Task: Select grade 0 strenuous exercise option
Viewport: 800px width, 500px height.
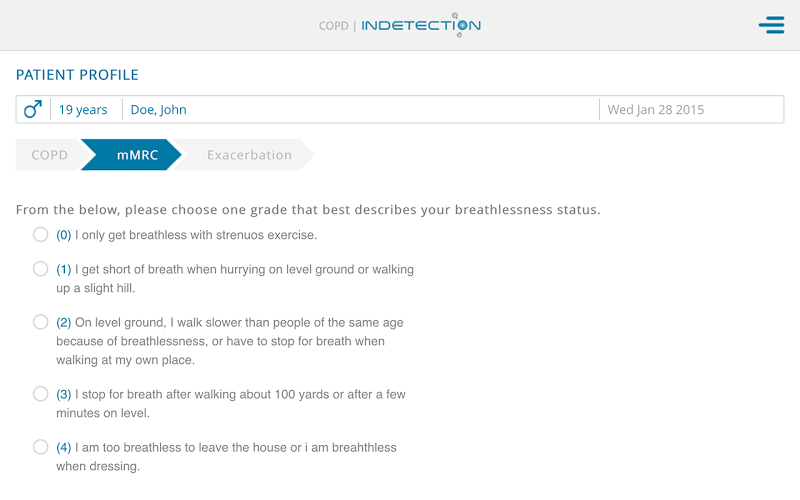Action: tap(40, 235)
